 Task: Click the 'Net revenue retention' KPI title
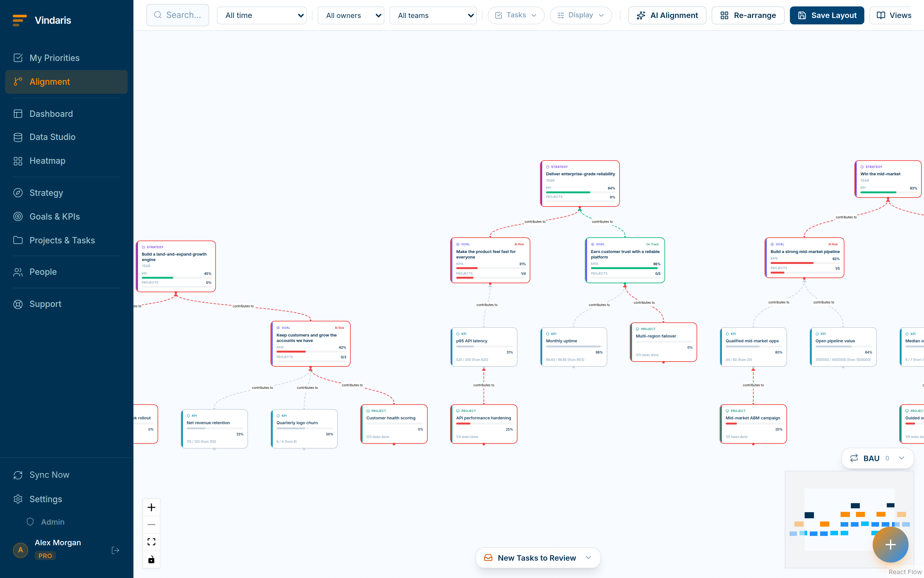(x=208, y=423)
